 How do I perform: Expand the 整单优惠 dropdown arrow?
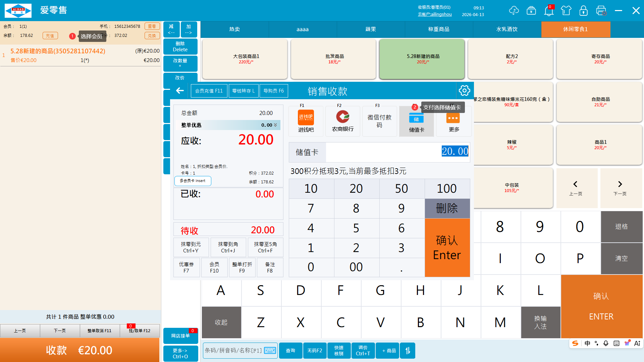click(x=275, y=125)
